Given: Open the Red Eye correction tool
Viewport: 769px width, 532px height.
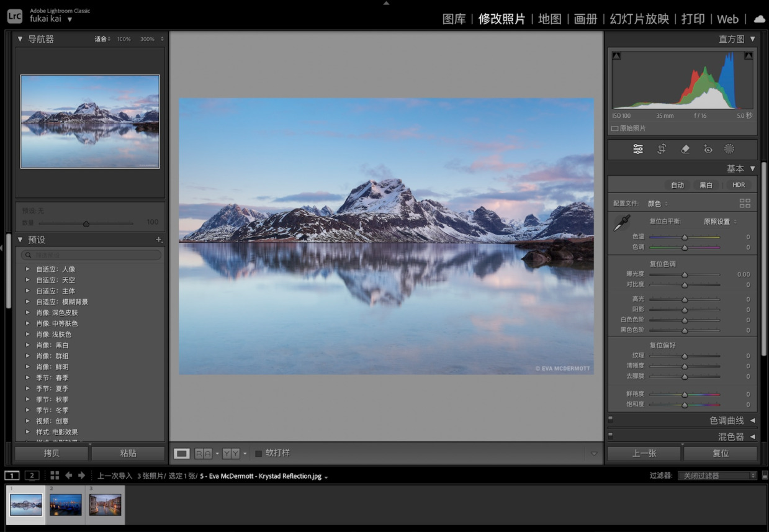Looking at the screenshot, I should (708, 149).
